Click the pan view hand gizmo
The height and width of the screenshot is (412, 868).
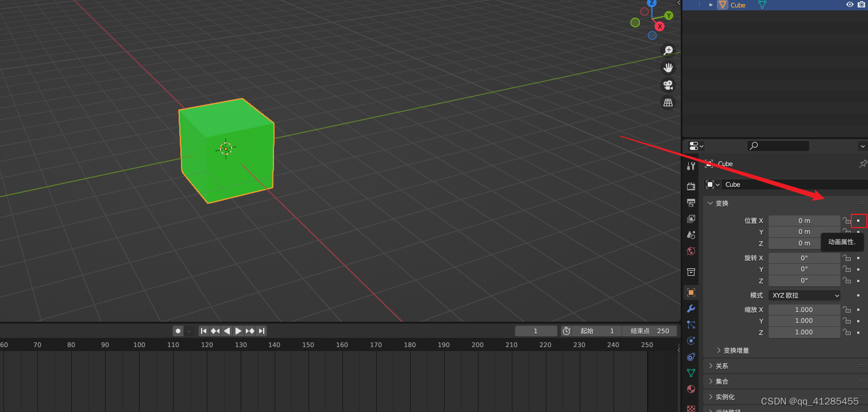pyautogui.click(x=668, y=68)
